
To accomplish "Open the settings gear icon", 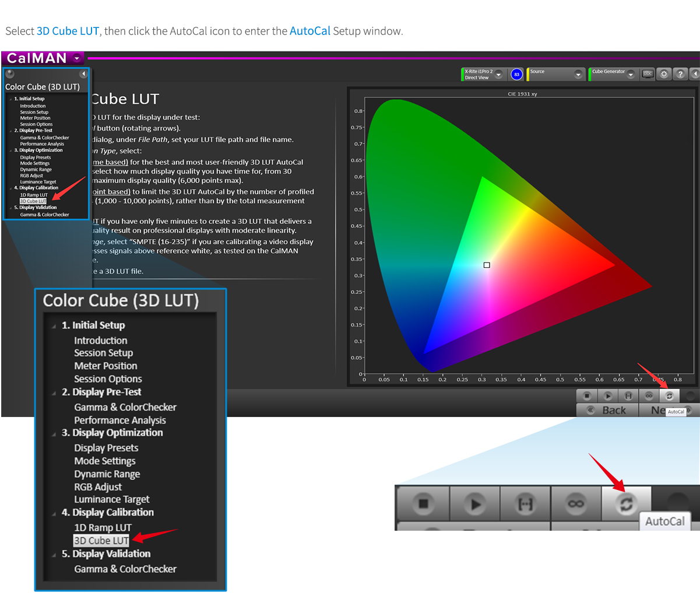I will pyautogui.click(x=664, y=74).
